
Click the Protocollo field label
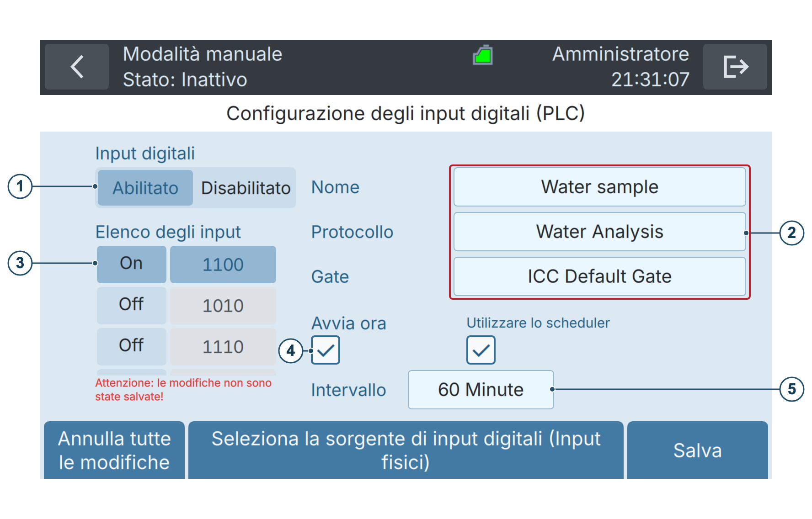[352, 232]
